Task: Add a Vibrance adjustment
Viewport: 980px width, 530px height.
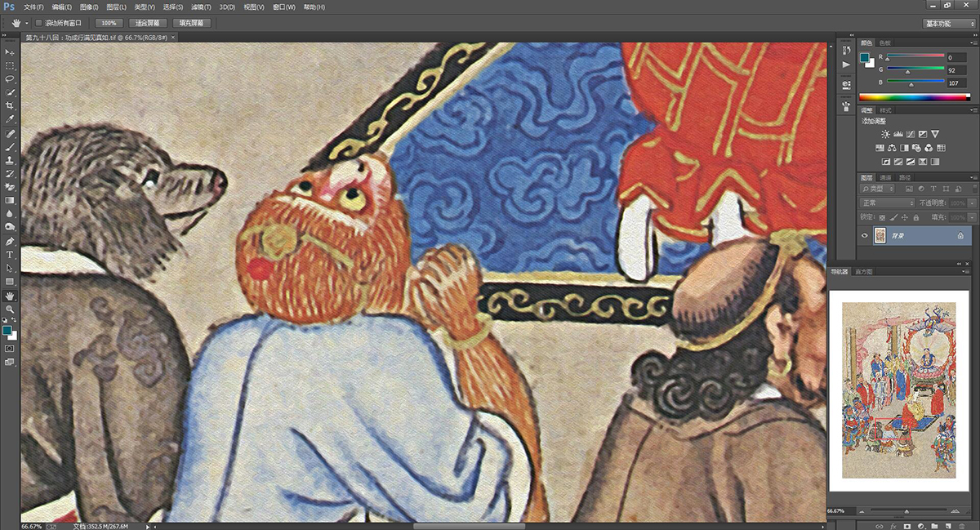Action: pyautogui.click(x=935, y=134)
